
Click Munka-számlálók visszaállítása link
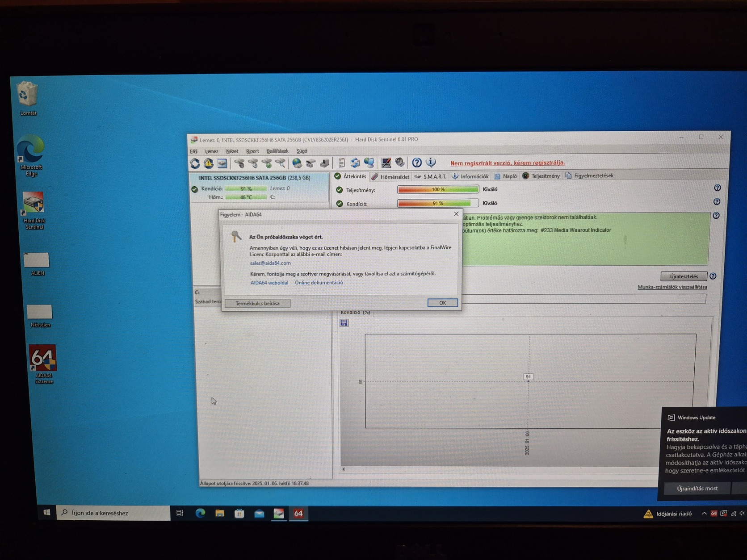coord(672,287)
